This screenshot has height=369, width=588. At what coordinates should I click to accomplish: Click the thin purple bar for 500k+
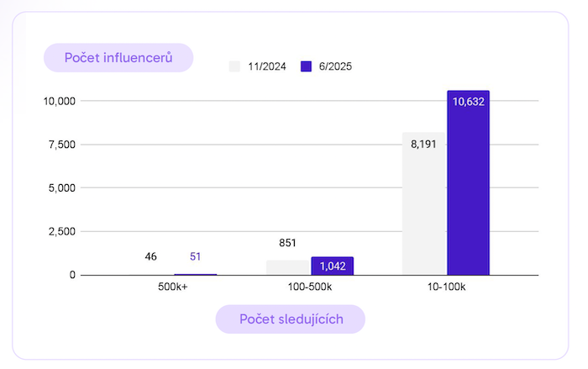click(196, 274)
